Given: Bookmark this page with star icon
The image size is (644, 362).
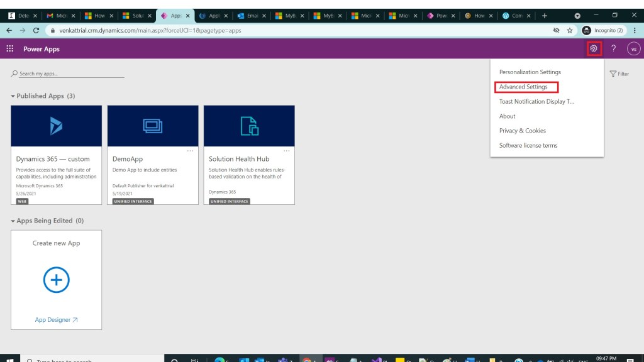Looking at the screenshot, I should [x=570, y=30].
